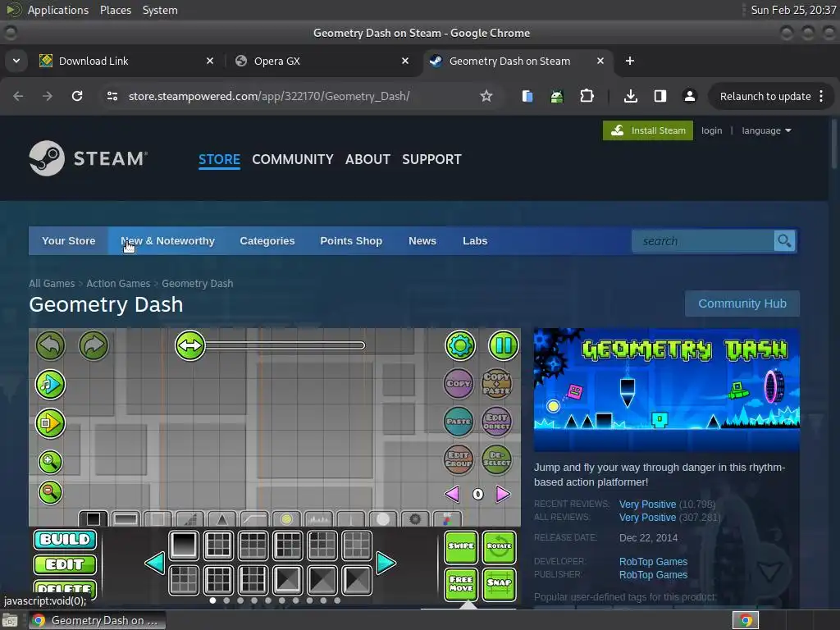The height and width of the screenshot is (630, 840).
Task: Open the All Games breadcrumb
Action: pyautogui.click(x=52, y=283)
